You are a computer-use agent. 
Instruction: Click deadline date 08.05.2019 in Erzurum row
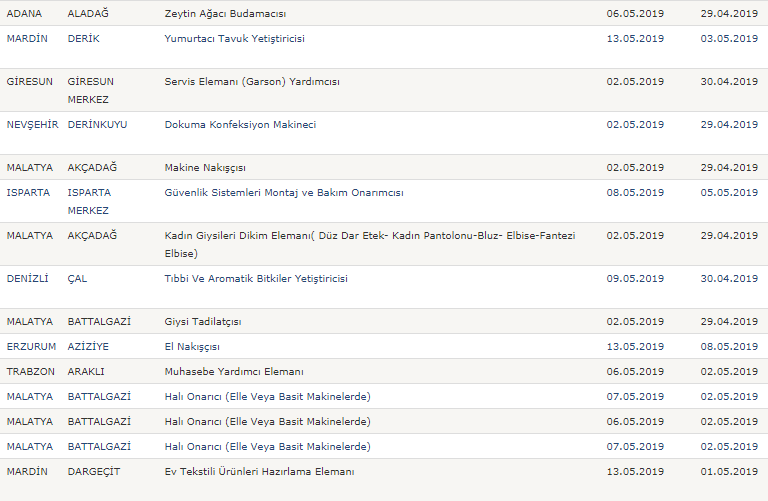coord(729,347)
